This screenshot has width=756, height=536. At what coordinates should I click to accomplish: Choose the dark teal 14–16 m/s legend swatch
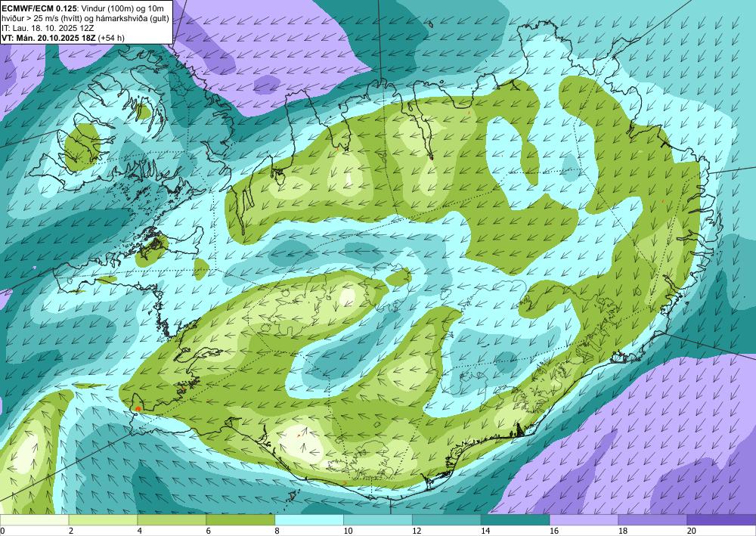pyautogui.click(x=516, y=520)
